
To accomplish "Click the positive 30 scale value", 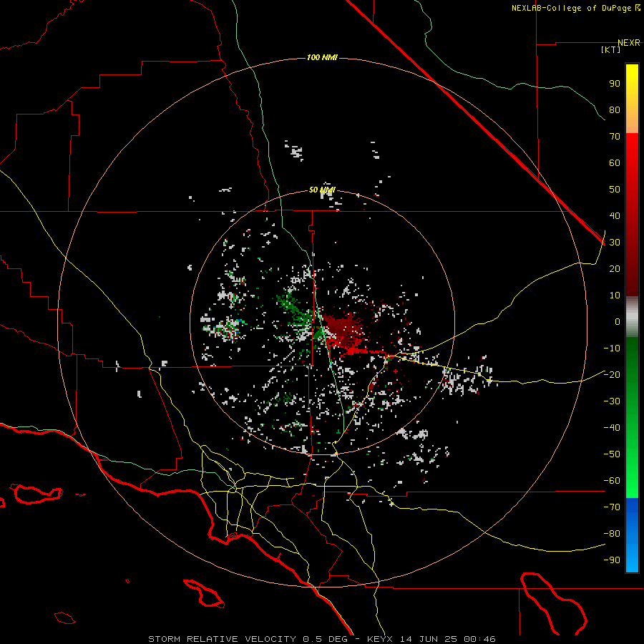I will [x=615, y=243].
